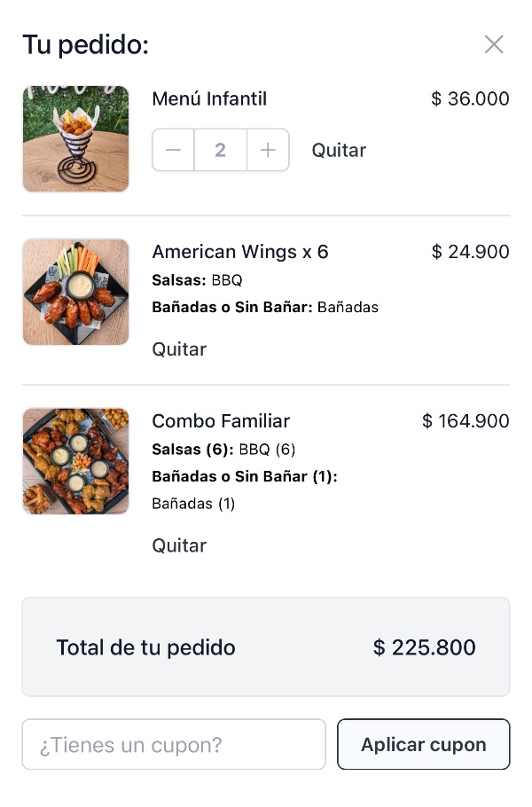This screenshot has height=807, width=532.
Task: Click the quantity field showing 2
Action: (220, 150)
